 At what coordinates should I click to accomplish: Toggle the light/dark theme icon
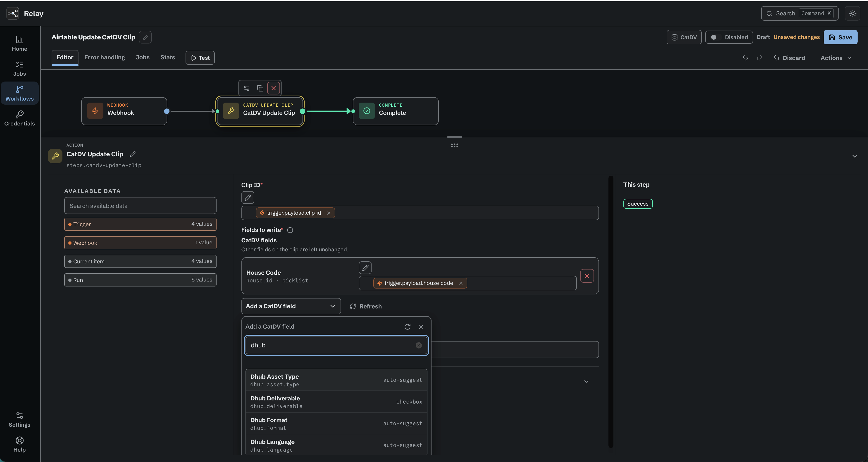pos(853,14)
